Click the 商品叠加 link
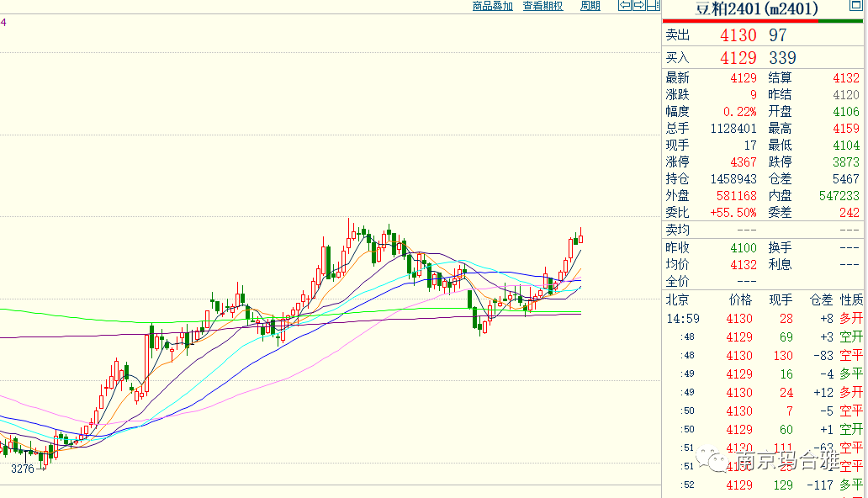 tap(492, 6)
